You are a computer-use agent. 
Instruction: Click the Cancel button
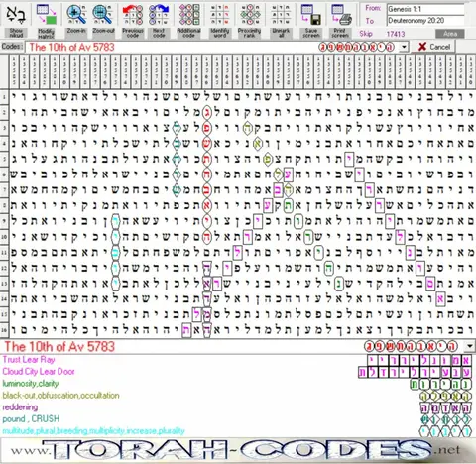[x=433, y=47]
